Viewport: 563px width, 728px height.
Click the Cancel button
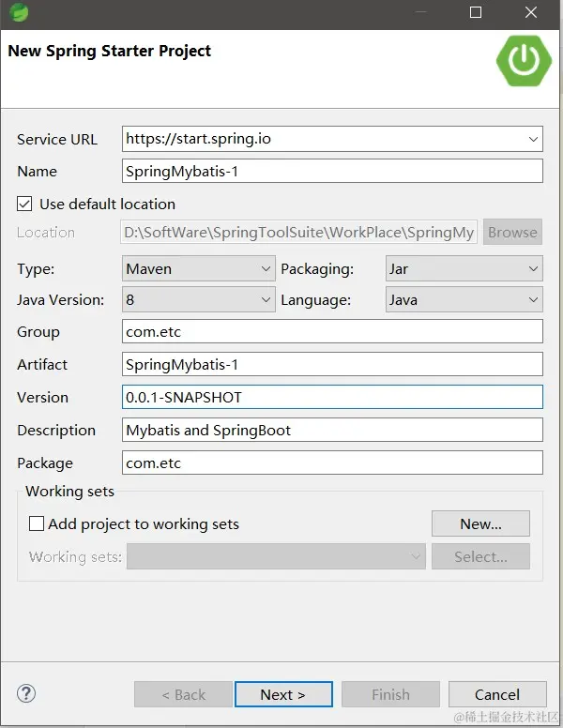click(x=497, y=694)
